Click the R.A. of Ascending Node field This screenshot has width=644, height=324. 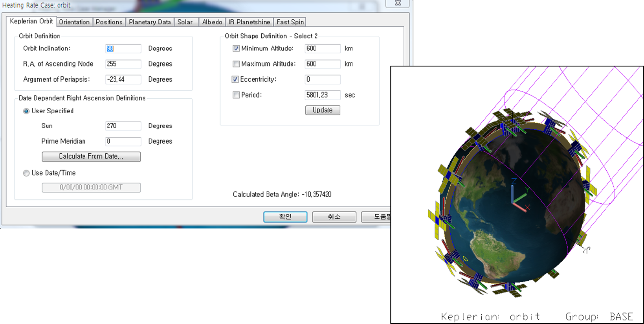[123, 64]
